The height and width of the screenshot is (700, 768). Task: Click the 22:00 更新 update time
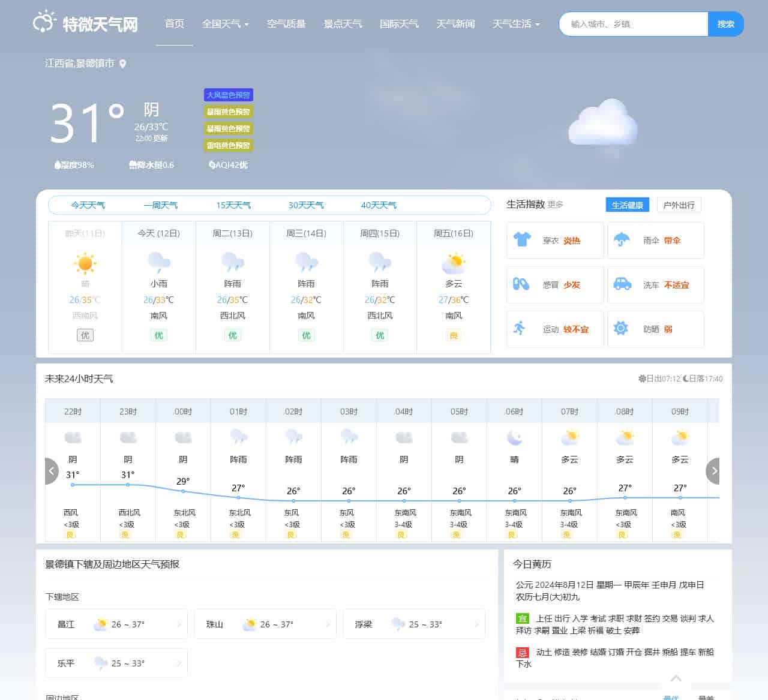pyautogui.click(x=151, y=138)
